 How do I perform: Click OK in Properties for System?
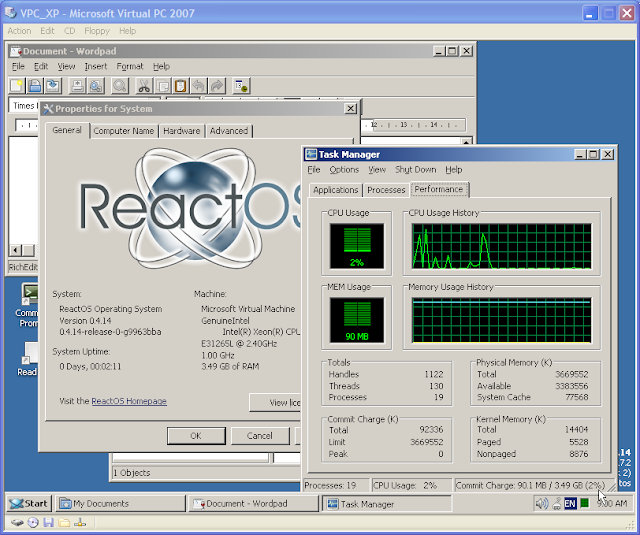coord(196,436)
